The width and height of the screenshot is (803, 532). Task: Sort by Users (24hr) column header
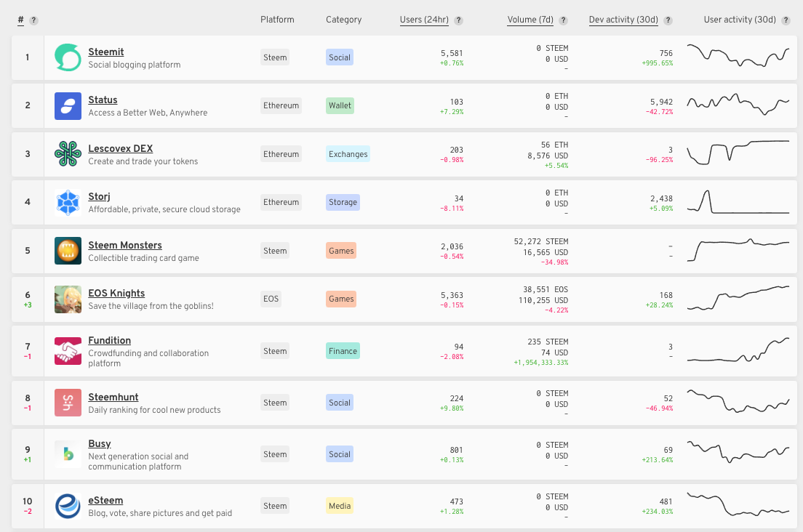(424, 20)
